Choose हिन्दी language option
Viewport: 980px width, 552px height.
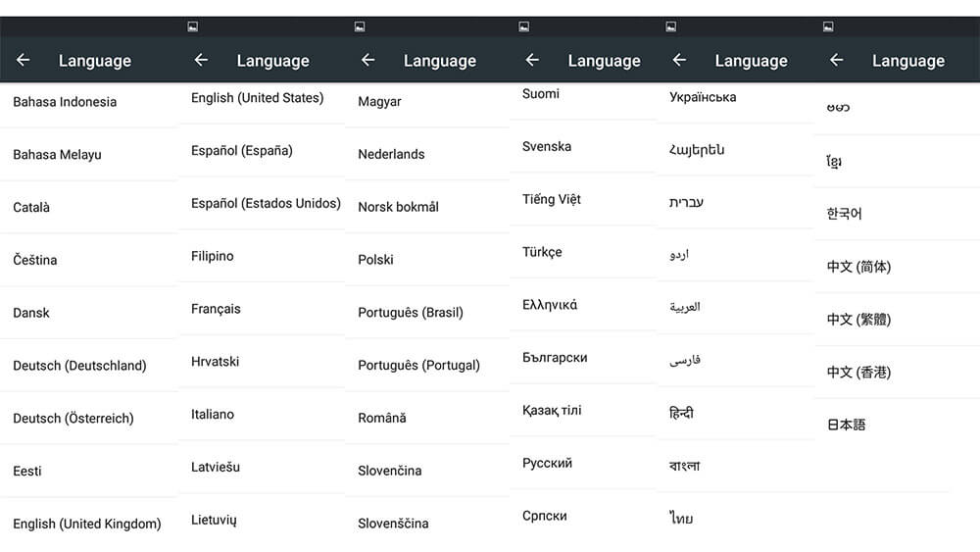pos(735,413)
